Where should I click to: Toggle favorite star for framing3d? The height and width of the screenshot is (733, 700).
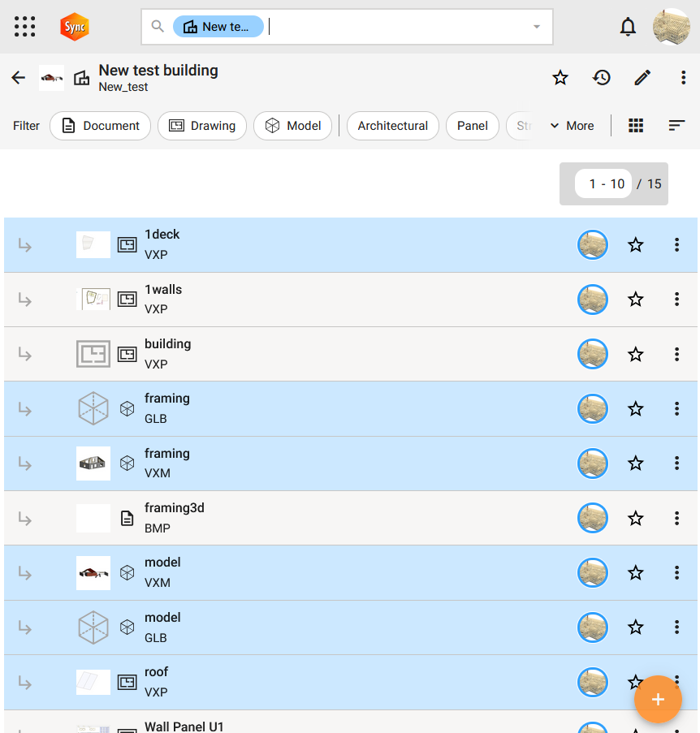(x=636, y=518)
